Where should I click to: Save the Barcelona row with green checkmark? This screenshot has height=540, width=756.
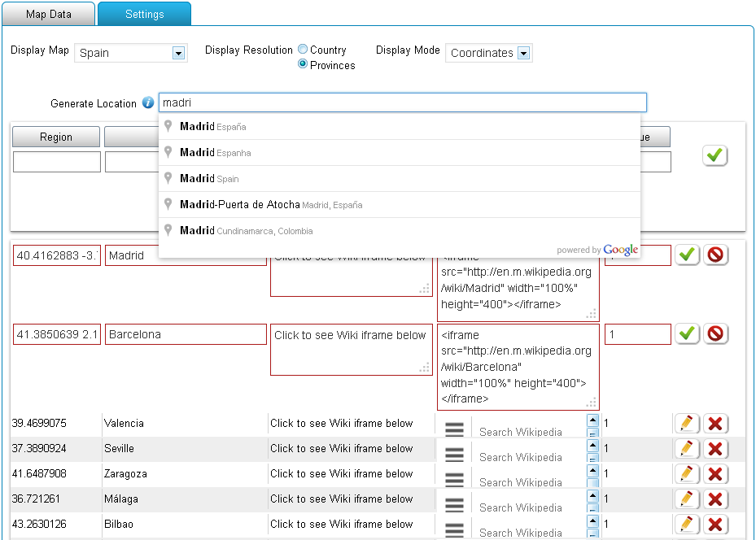687,333
